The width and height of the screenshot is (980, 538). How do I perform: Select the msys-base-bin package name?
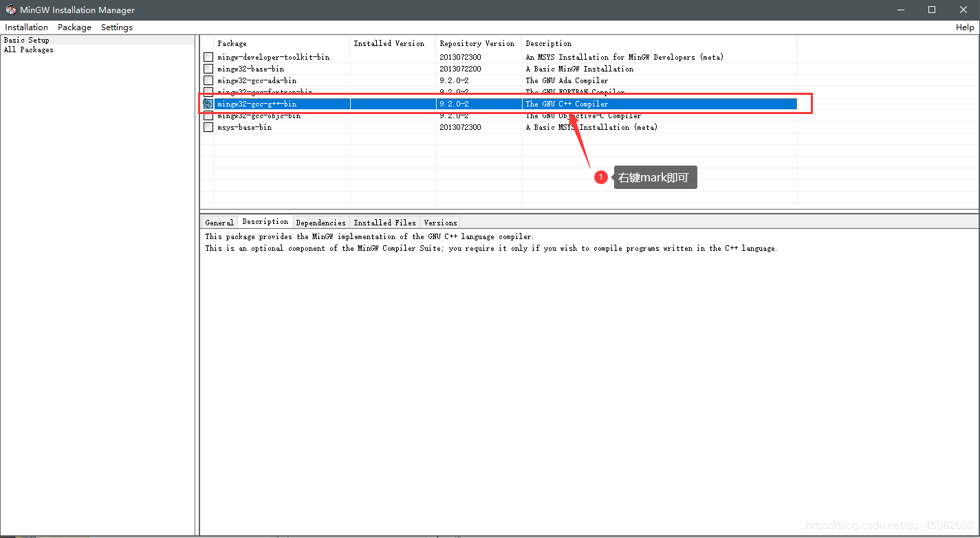tap(245, 127)
